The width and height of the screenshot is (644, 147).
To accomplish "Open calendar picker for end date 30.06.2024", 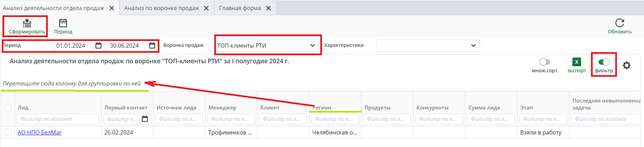I will [152, 46].
